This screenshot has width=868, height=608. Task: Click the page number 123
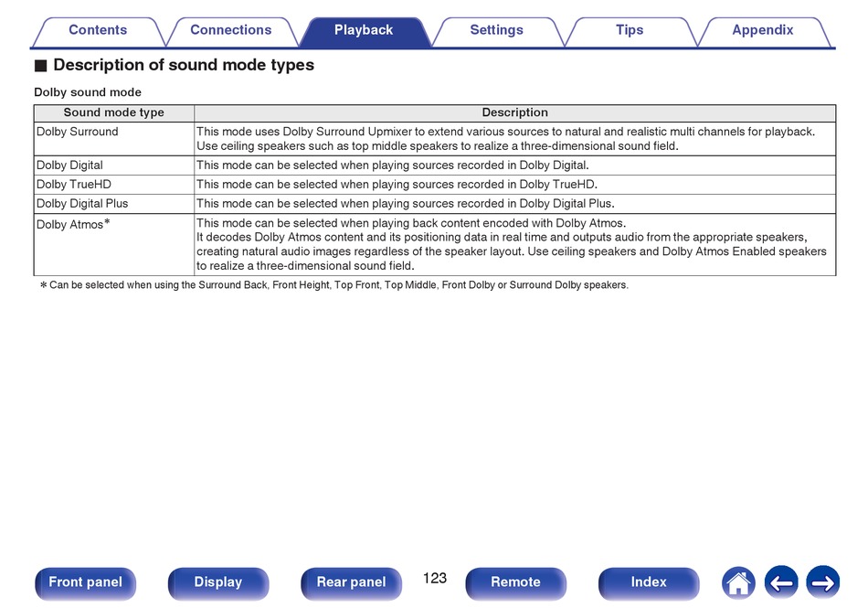pos(435,579)
